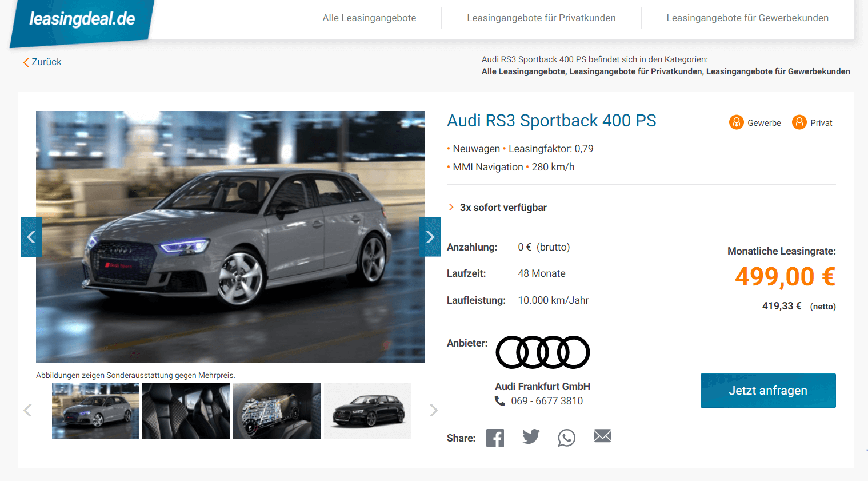868x481 pixels.
Task: Expand 3x sofort verfügbar section
Action: tap(497, 208)
